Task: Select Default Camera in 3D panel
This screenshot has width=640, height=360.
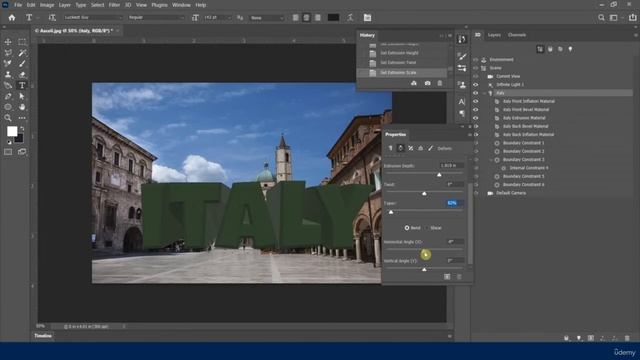Action: coord(511,193)
